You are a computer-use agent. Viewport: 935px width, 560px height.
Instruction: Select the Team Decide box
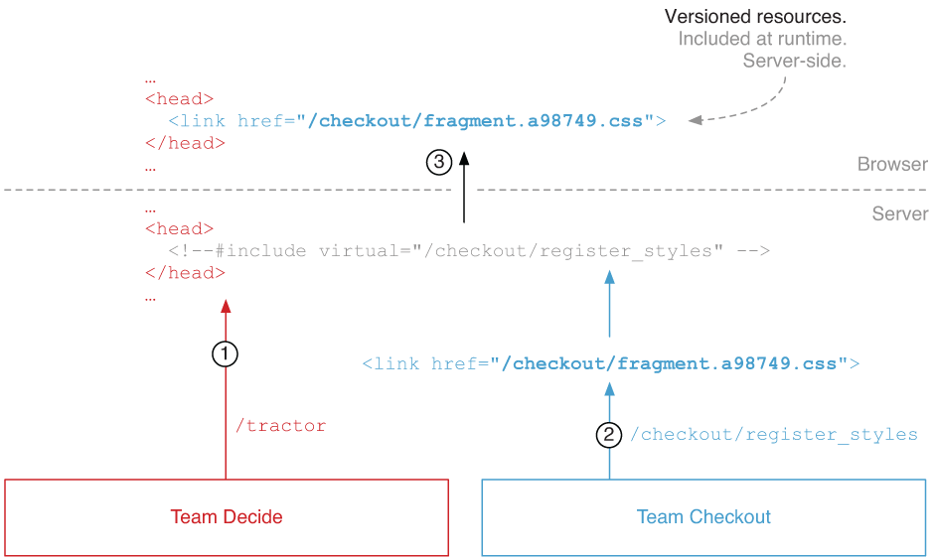coord(227,517)
